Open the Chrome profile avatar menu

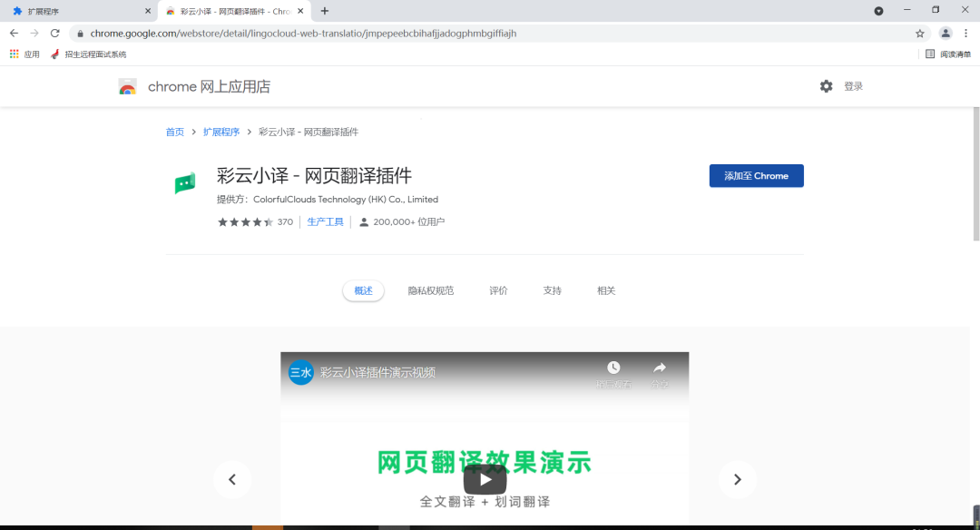point(946,33)
